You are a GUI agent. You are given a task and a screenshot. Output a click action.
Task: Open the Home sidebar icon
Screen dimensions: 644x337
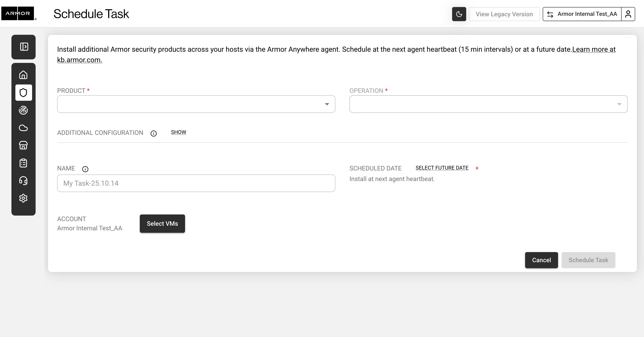click(23, 75)
